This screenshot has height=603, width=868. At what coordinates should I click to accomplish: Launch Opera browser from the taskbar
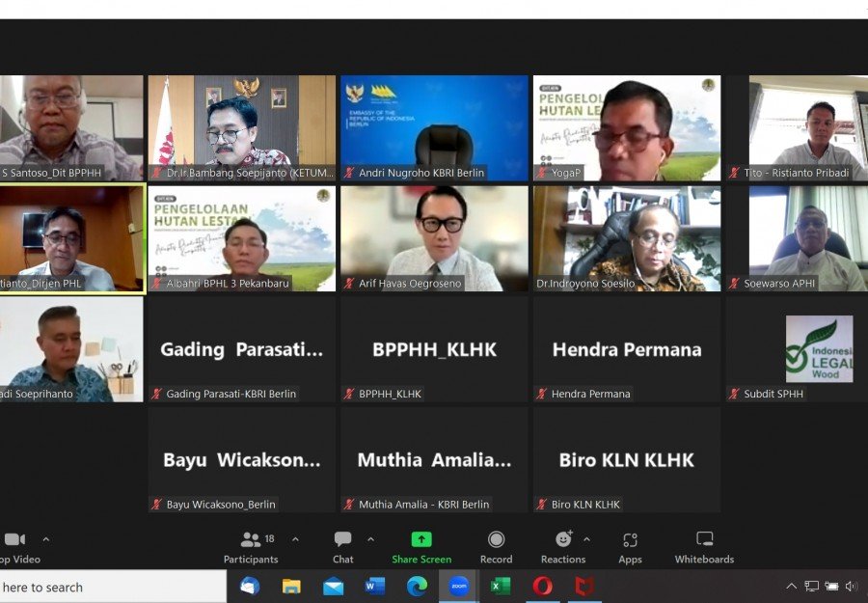(543, 586)
